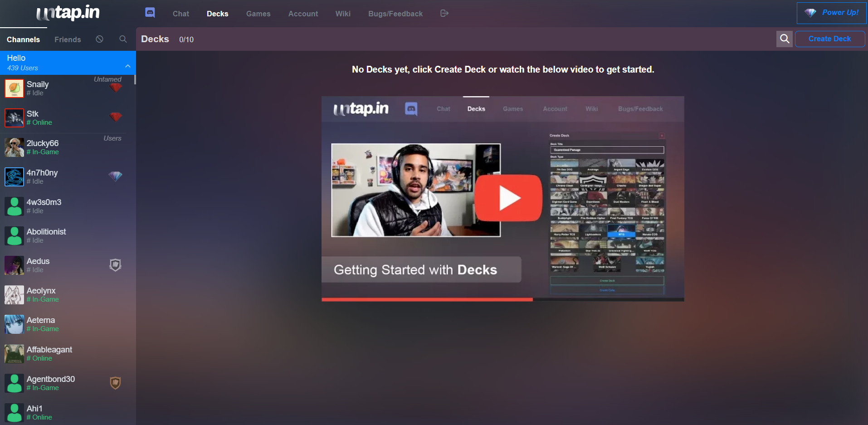Click the username Abolitionist
This screenshot has width=868, height=425.
pos(46,232)
